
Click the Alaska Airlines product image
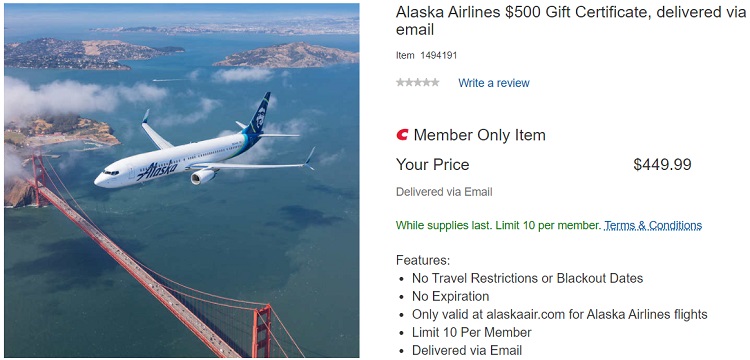tap(182, 180)
